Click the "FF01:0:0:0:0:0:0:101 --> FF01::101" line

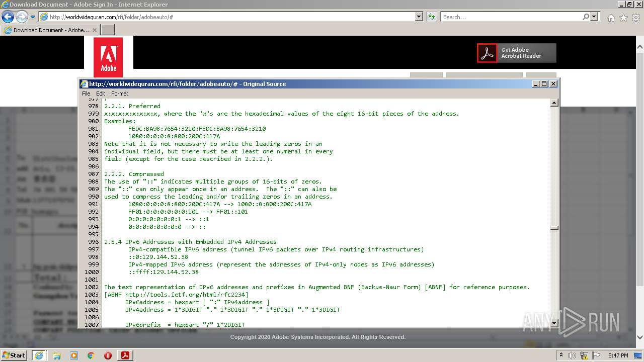click(188, 212)
